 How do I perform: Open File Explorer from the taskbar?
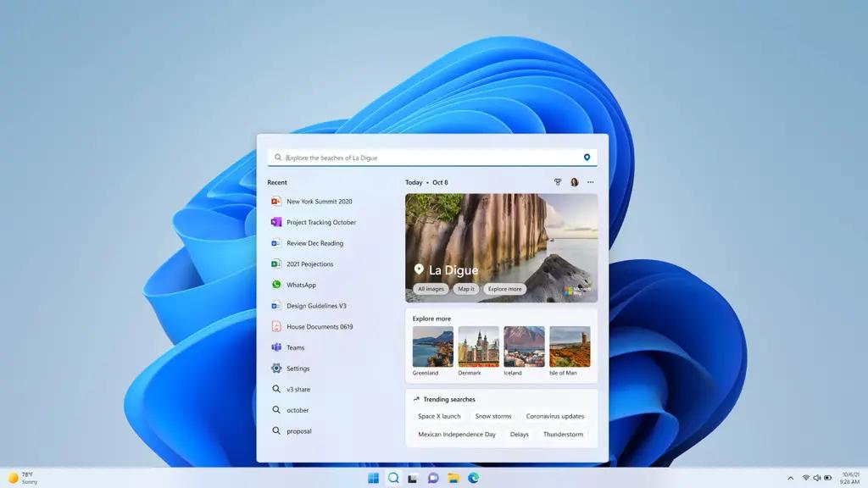(x=453, y=478)
